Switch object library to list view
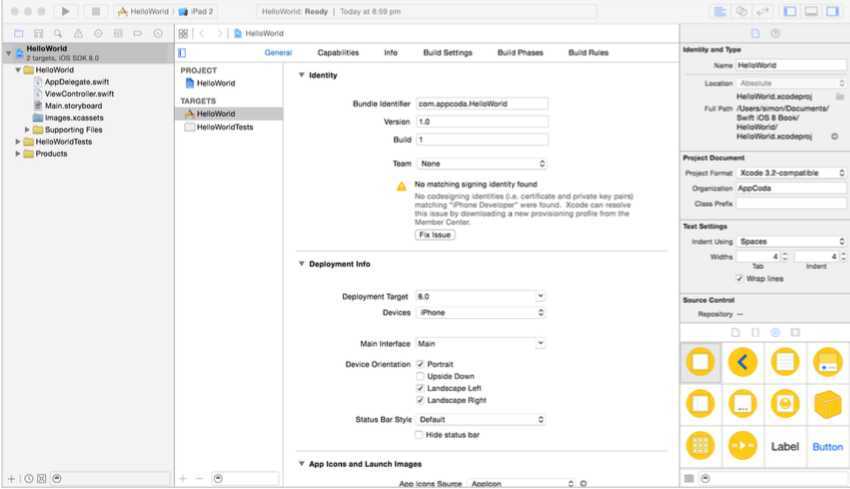This screenshot has height=489, width=850. coord(689,478)
